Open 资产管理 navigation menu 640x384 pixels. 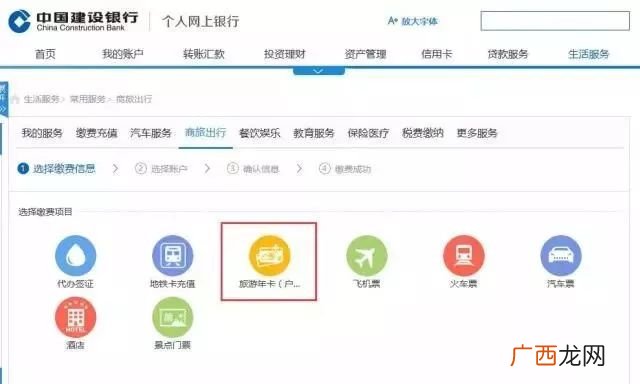365,54
